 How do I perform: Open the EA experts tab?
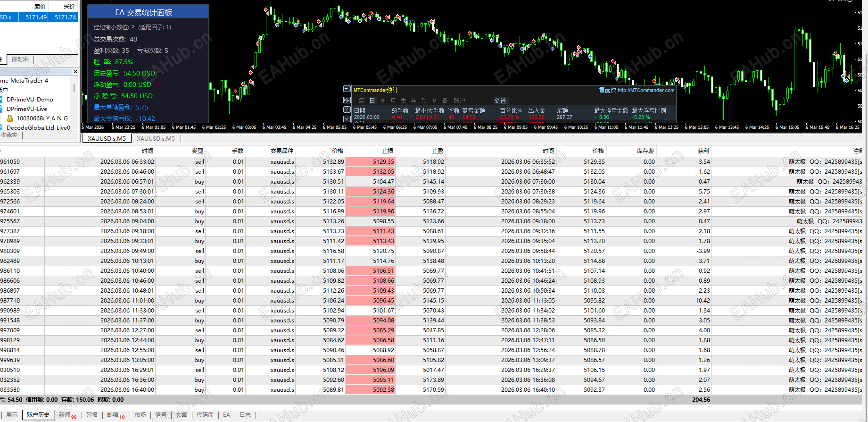click(227, 415)
